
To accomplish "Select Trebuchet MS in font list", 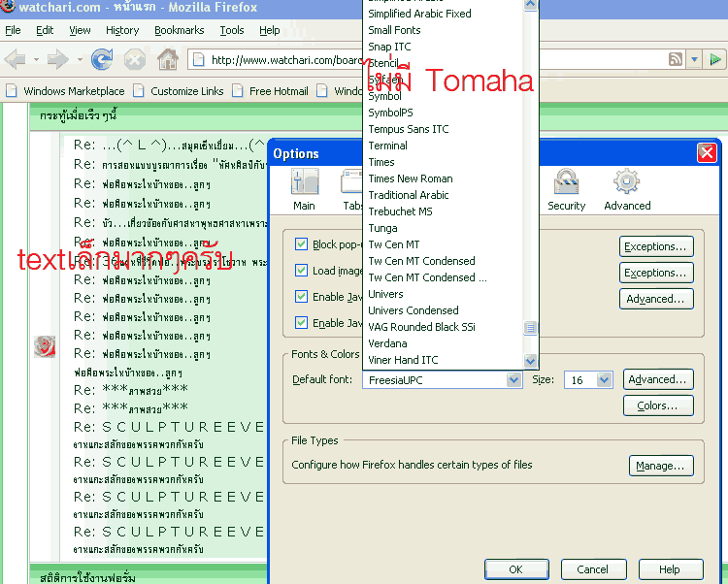I will pyautogui.click(x=400, y=211).
